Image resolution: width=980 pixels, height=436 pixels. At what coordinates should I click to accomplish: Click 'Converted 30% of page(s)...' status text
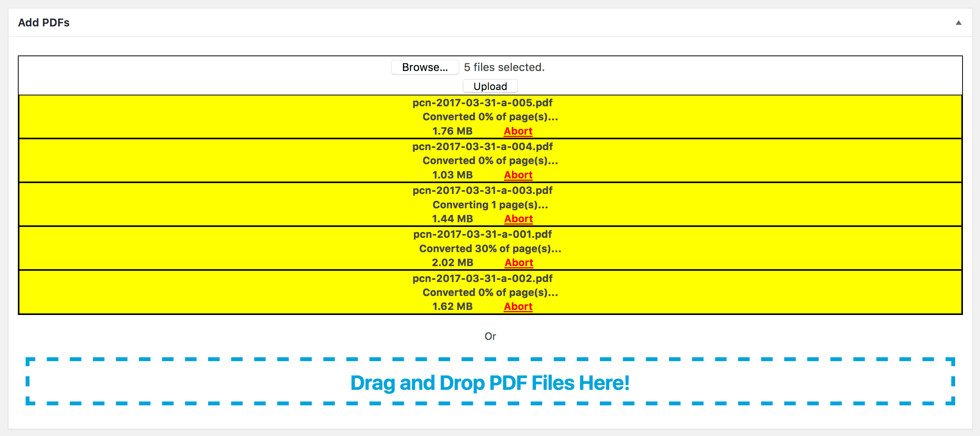coord(490,249)
